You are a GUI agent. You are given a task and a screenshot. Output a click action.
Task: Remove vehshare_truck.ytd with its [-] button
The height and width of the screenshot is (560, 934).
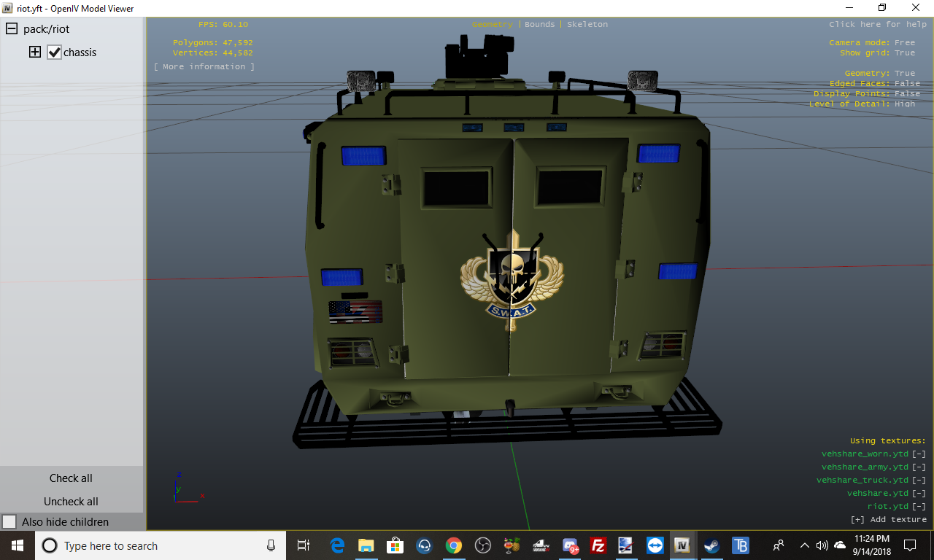pyautogui.click(x=919, y=481)
